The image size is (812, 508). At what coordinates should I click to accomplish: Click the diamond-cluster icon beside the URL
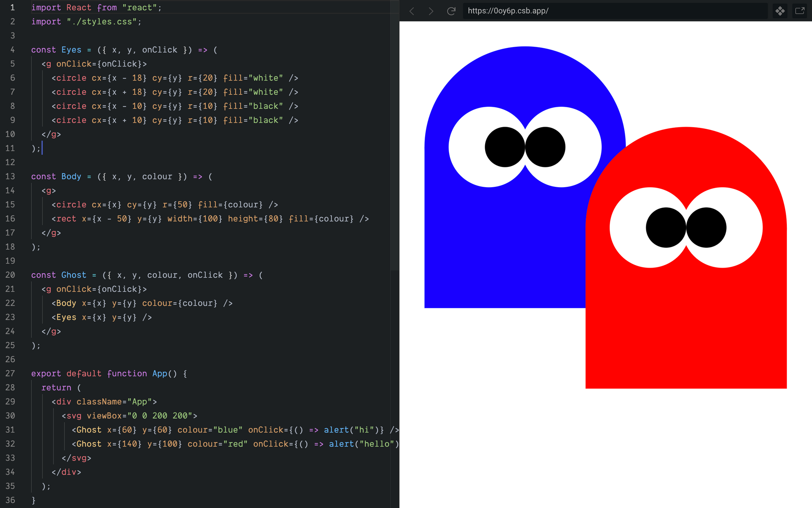pyautogui.click(x=780, y=11)
